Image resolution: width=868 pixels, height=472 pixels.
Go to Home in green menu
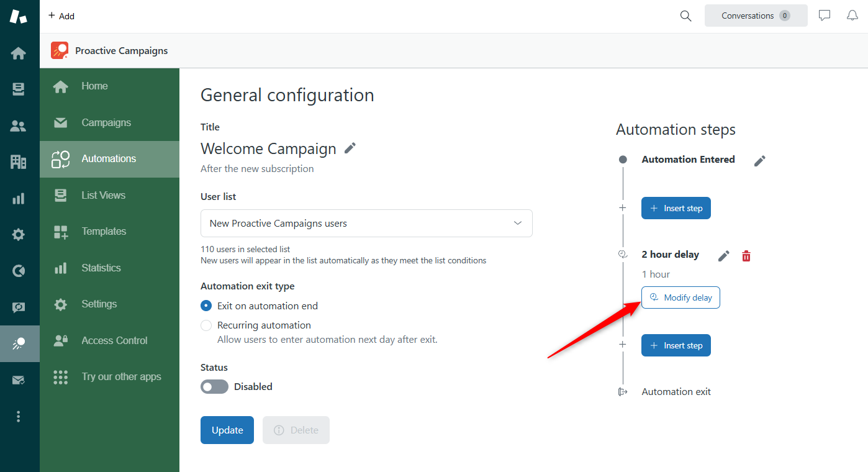pyautogui.click(x=109, y=86)
